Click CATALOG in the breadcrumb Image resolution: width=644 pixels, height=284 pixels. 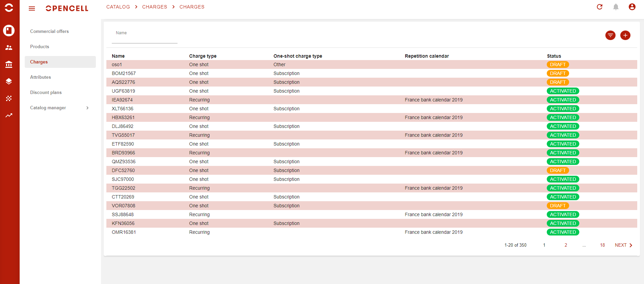tap(118, 7)
